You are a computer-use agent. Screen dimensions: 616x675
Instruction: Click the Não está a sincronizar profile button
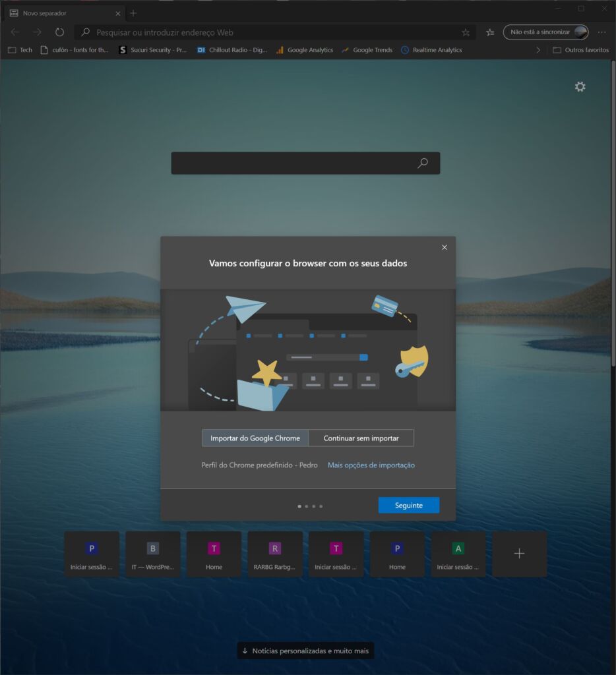tap(545, 32)
